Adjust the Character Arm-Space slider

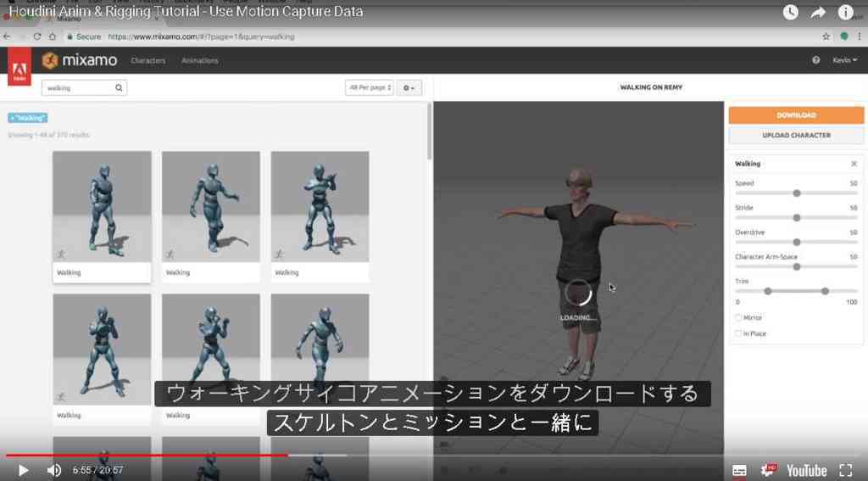(797, 266)
